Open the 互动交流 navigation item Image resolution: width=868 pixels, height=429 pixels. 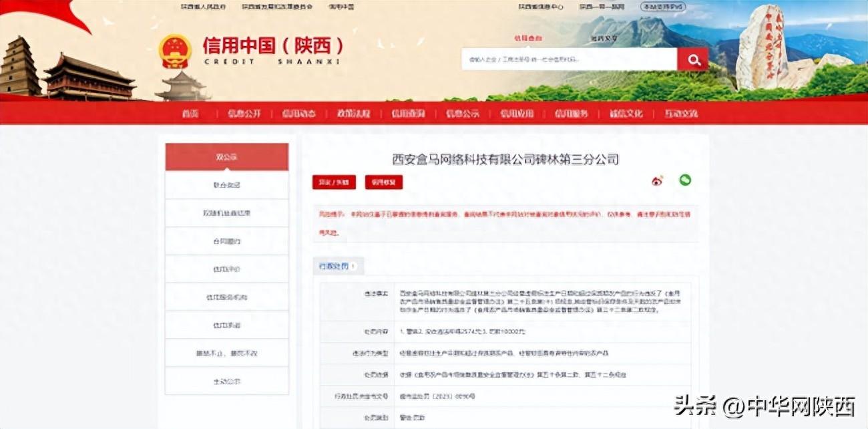(x=680, y=114)
